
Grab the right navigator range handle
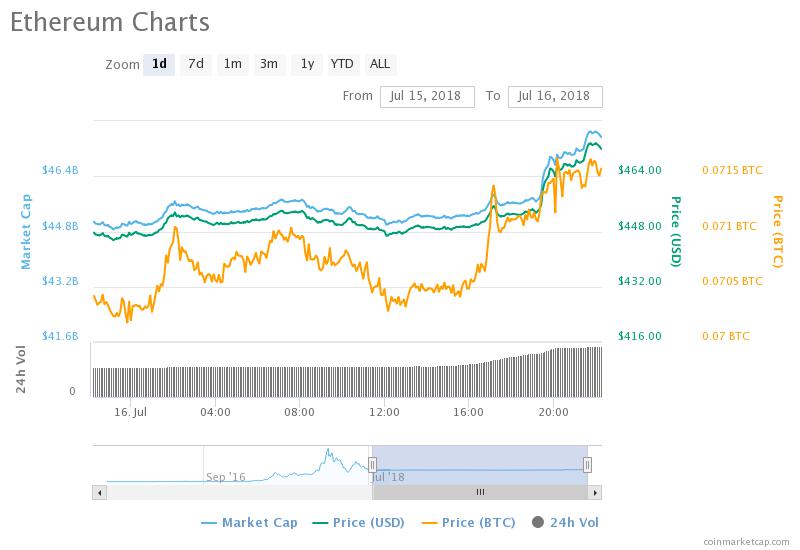click(587, 465)
